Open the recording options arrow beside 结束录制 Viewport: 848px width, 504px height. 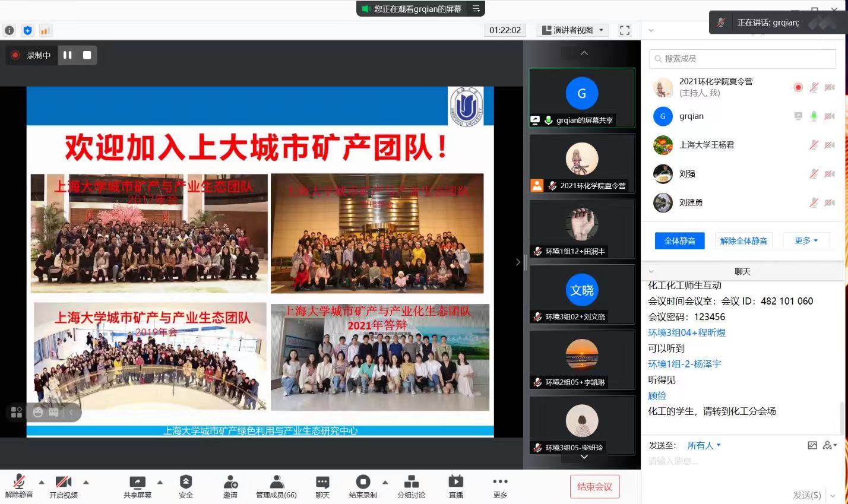tap(385, 482)
